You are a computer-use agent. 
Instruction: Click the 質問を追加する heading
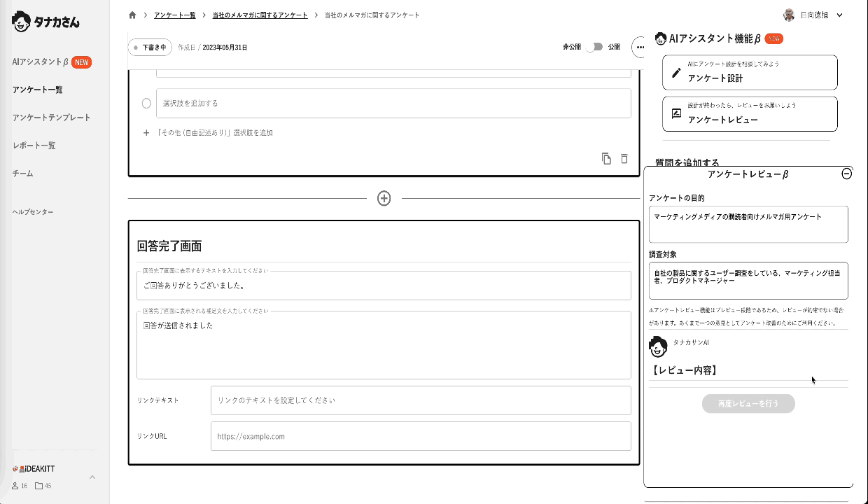[x=687, y=162]
